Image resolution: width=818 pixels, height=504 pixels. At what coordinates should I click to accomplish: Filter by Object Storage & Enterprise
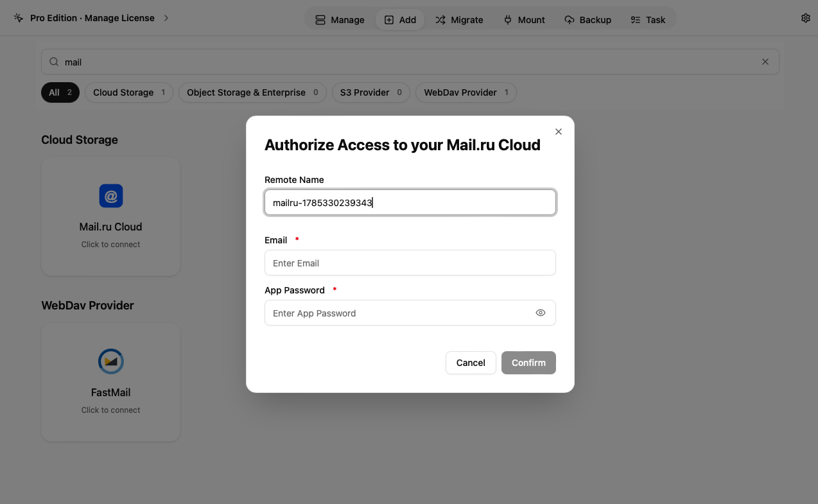point(252,92)
